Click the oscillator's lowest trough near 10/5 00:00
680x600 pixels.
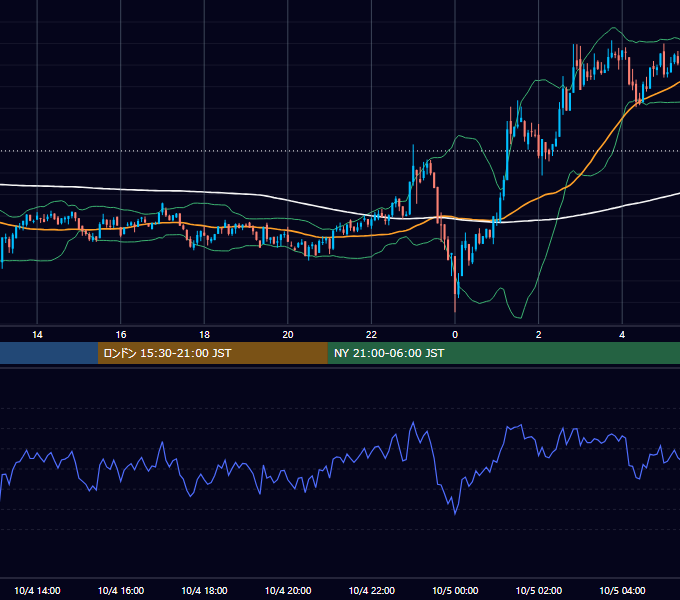[x=455, y=514]
